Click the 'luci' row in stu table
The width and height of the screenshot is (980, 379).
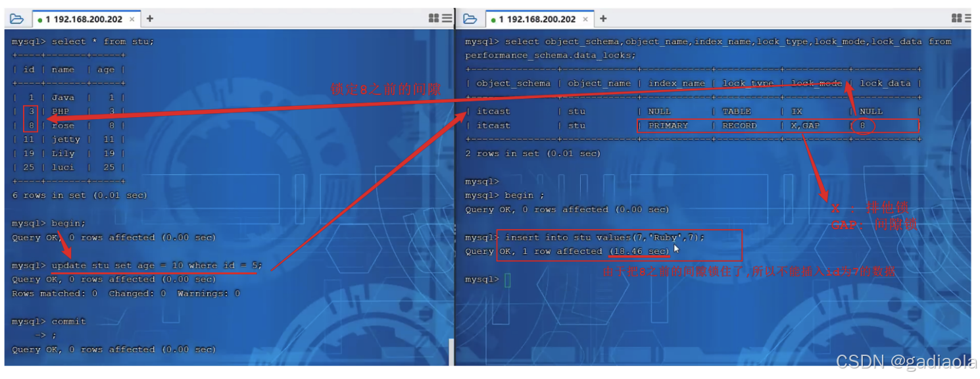[x=68, y=167]
